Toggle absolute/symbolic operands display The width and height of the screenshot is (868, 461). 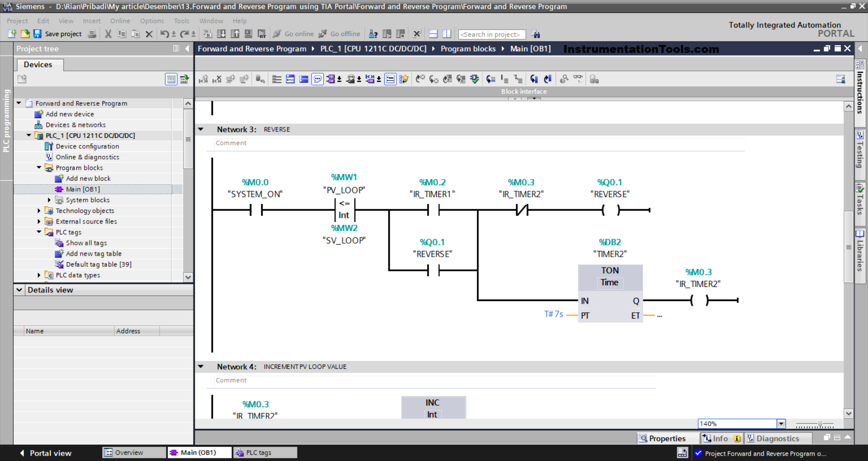[x=330, y=79]
